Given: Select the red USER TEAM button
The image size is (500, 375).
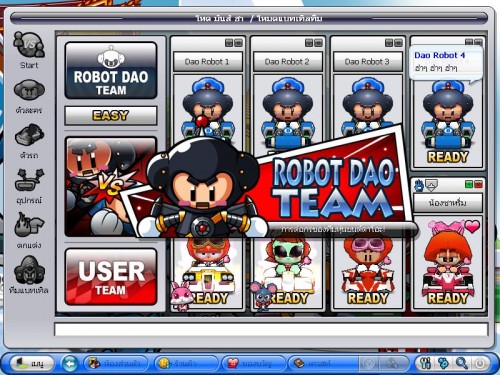Looking at the screenshot, I should (x=111, y=277).
